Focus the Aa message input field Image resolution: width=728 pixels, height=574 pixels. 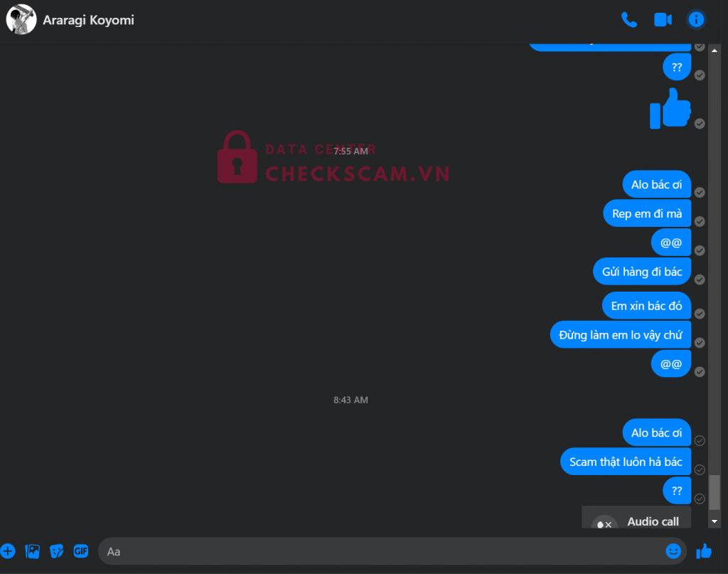click(x=380, y=551)
